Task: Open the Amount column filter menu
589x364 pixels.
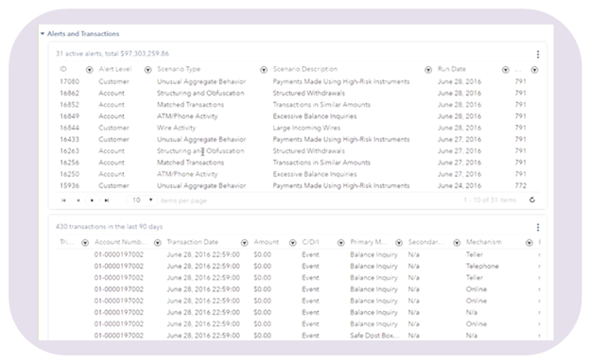Action: click(293, 243)
